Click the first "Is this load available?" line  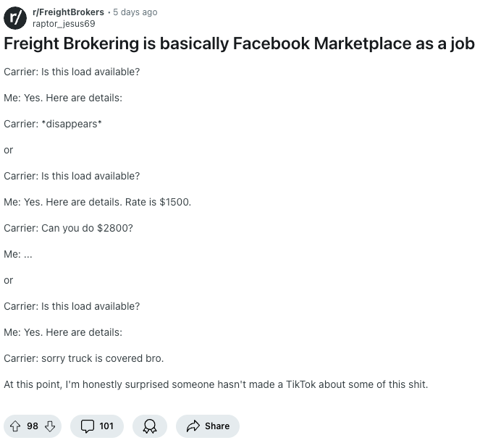pyautogui.click(x=72, y=72)
